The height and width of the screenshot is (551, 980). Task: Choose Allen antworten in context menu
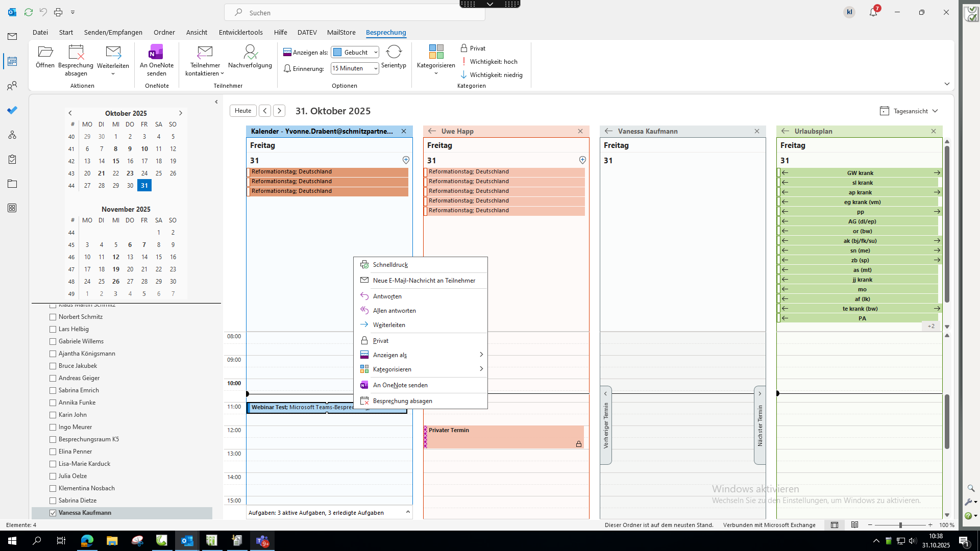(x=394, y=311)
